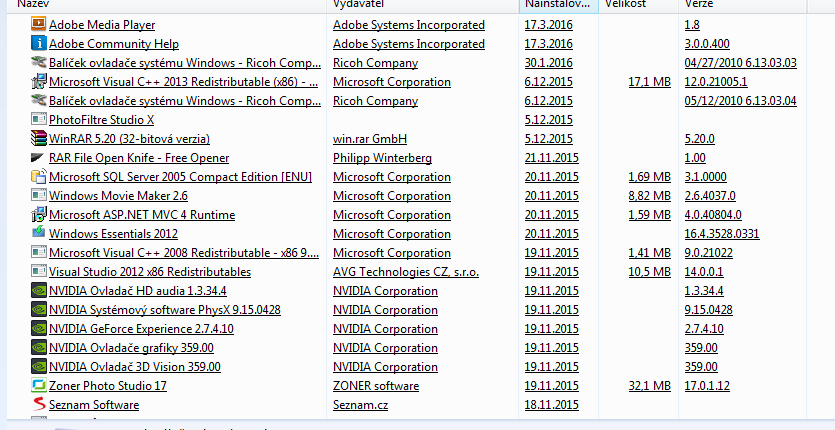Select Visual Studio 2012 x86 Redistributables

click(150, 272)
